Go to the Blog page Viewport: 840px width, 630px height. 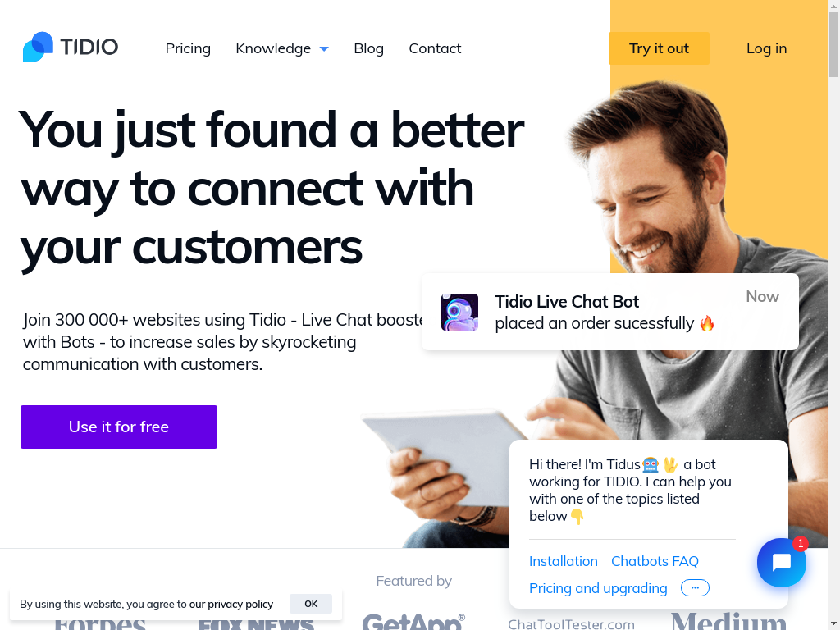pos(368,48)
